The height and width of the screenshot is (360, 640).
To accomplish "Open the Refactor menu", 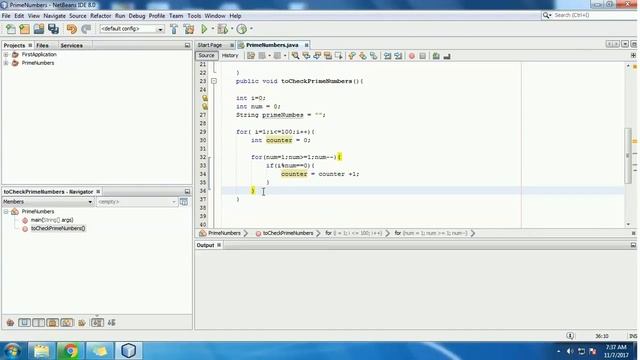I will tap(100, 16).
